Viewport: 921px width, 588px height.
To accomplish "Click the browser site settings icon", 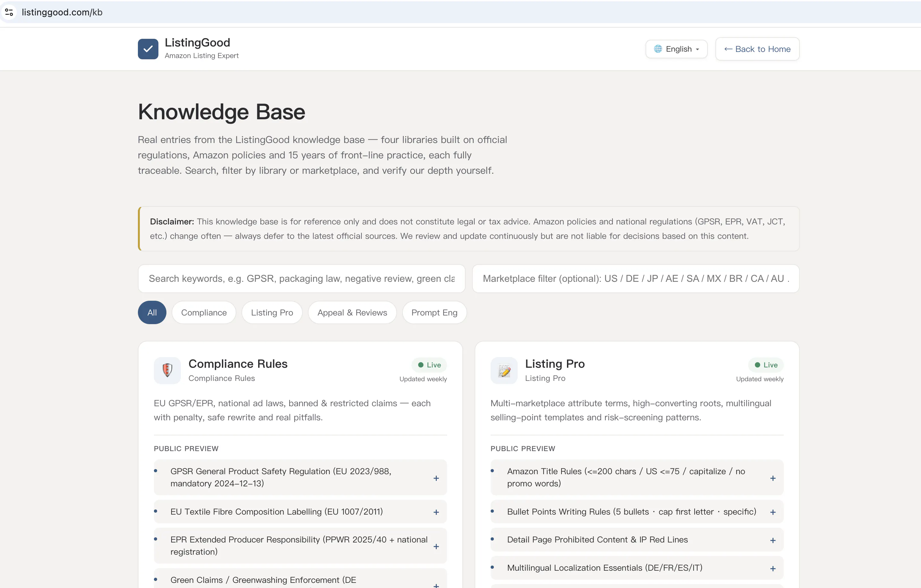I will (x=9, y=12).
